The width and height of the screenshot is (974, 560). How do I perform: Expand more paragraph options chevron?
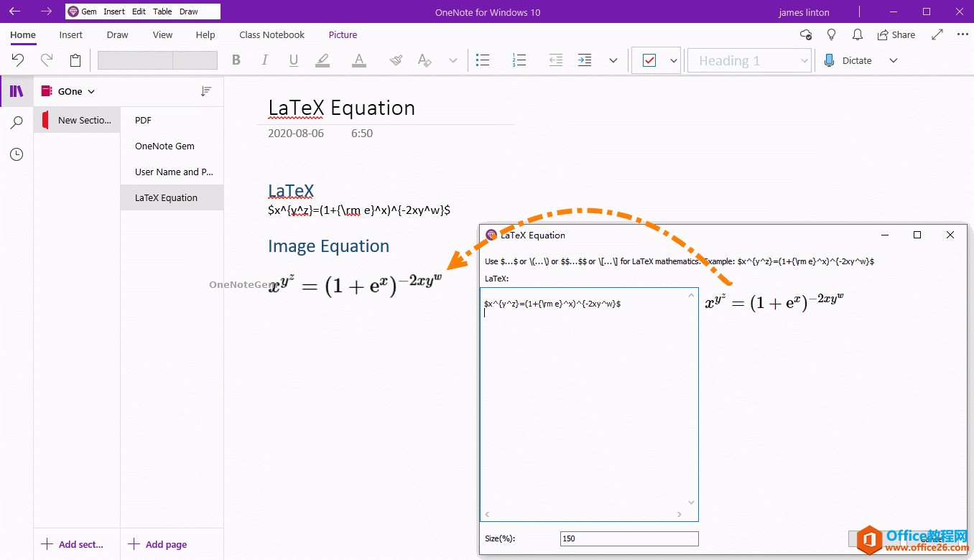point(613,60)
